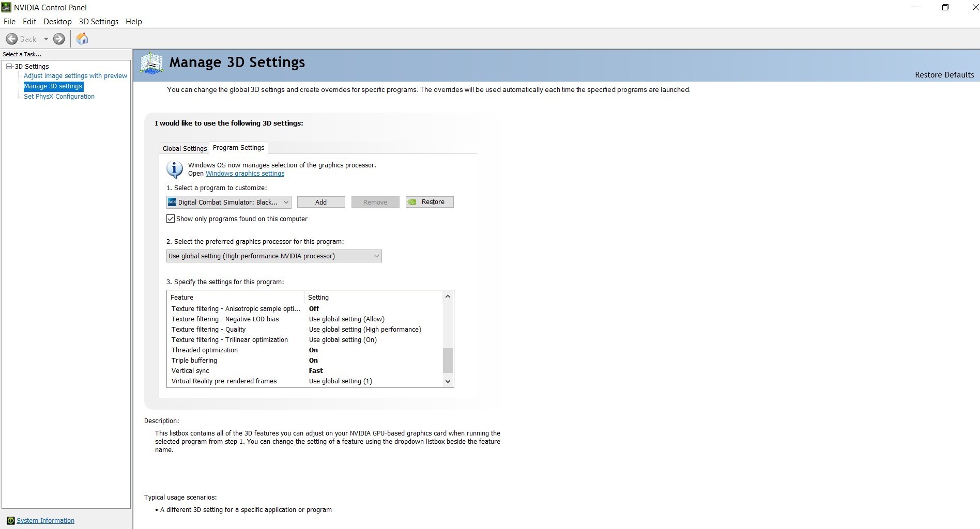980x529 pixels.
Task: Select Adjust image settings with preview
Action: pos(75,76)
